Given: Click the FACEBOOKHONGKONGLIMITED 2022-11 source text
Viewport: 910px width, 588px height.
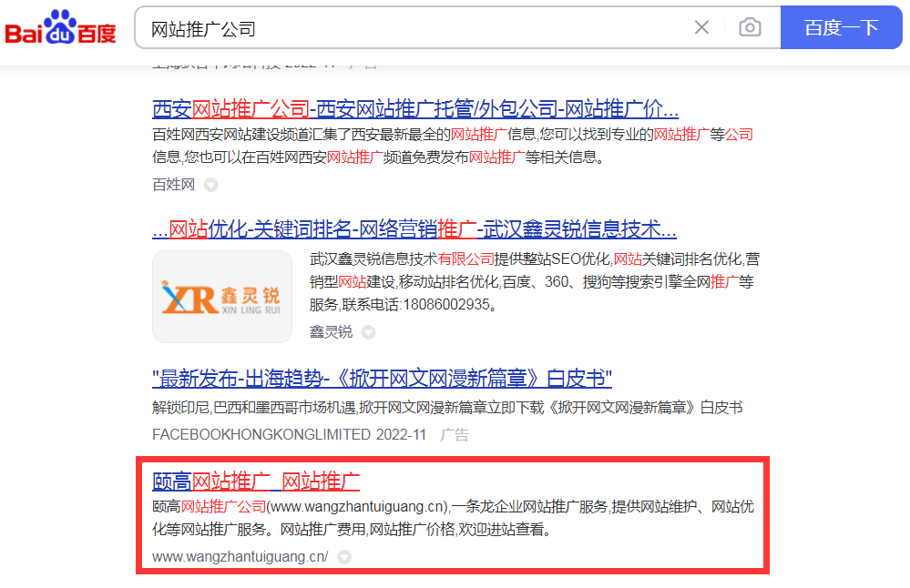Looking at the screenshot, I should [x=289, y=434].
